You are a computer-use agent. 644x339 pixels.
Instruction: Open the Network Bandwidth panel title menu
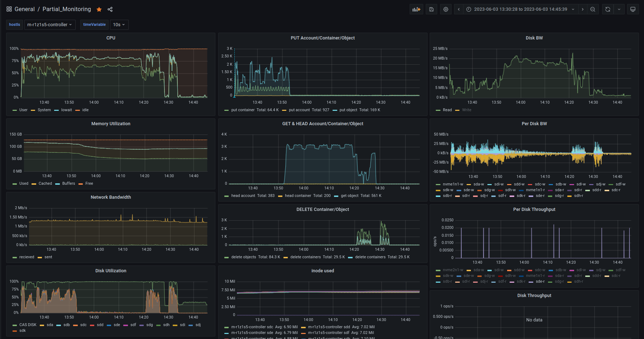[111, 197]
